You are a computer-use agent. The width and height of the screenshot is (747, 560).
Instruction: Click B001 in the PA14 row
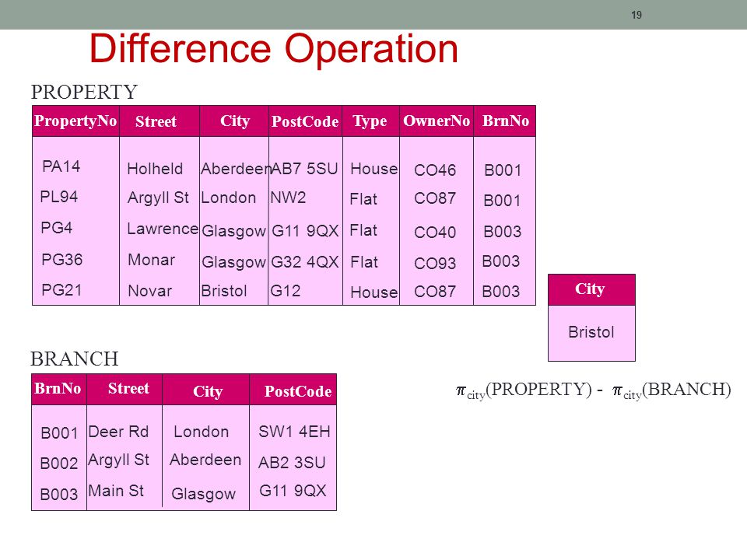tap(503, 170)
